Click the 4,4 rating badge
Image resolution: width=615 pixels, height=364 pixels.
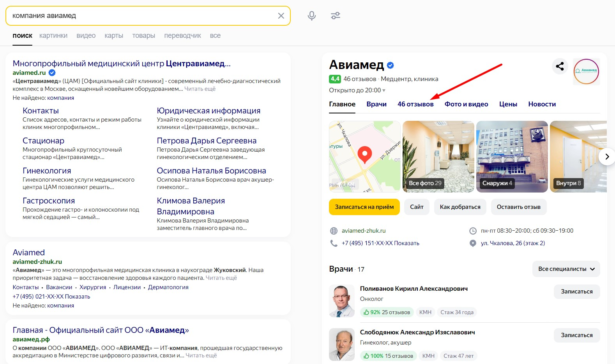click(x=335, y=79)
